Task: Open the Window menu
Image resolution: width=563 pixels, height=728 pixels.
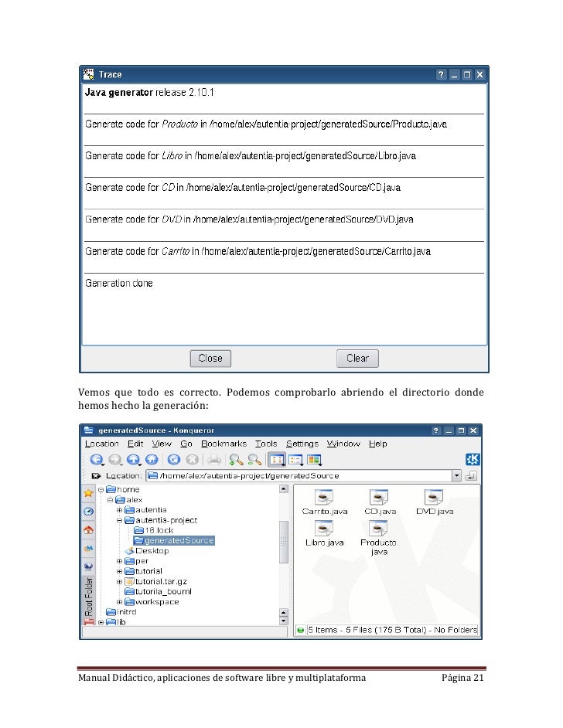Action: 343,444
